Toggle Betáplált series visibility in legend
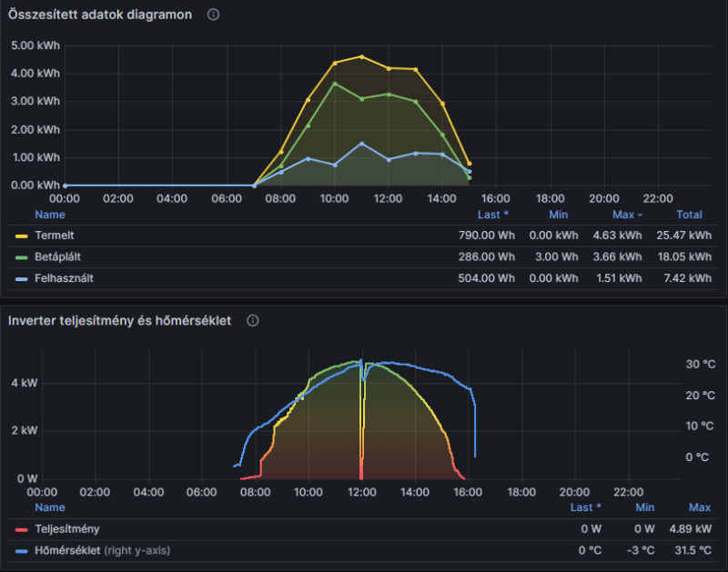 [57, 256]
